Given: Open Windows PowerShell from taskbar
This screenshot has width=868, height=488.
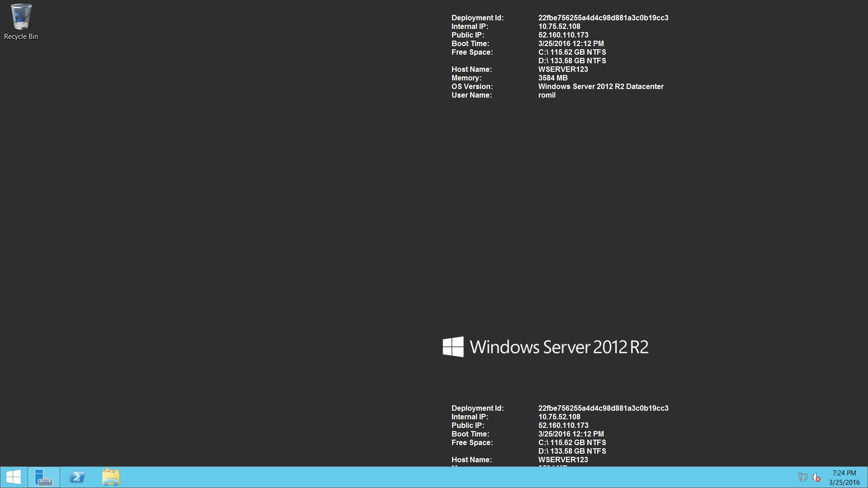Looking at the screenshot, I should point(77,477).
